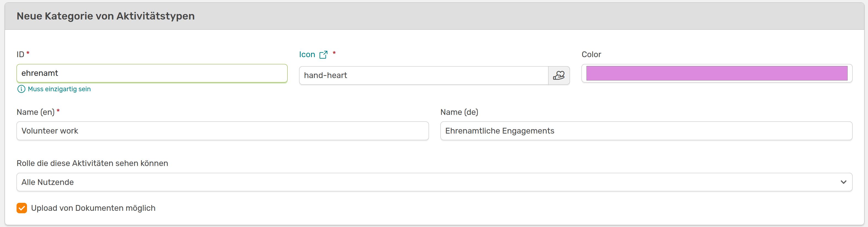Click the Name (de) label
The width and height of the screenshot is (868, 227).
(x=459, y=112)
